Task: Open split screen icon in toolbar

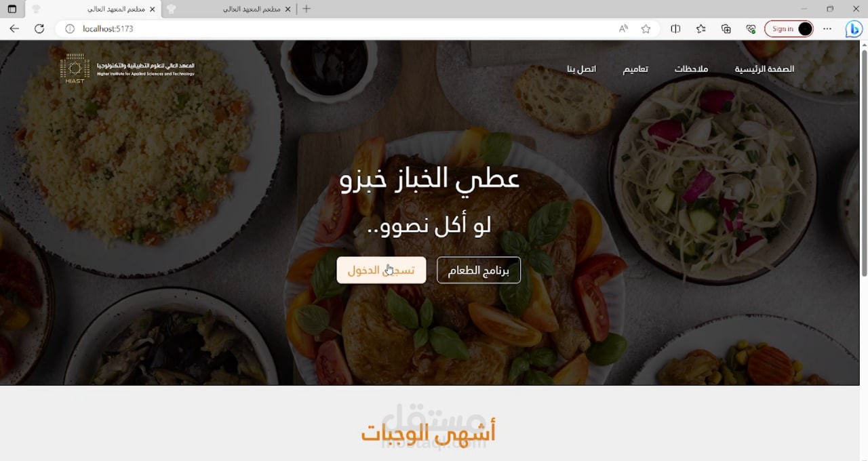Action: click(675, 28)
